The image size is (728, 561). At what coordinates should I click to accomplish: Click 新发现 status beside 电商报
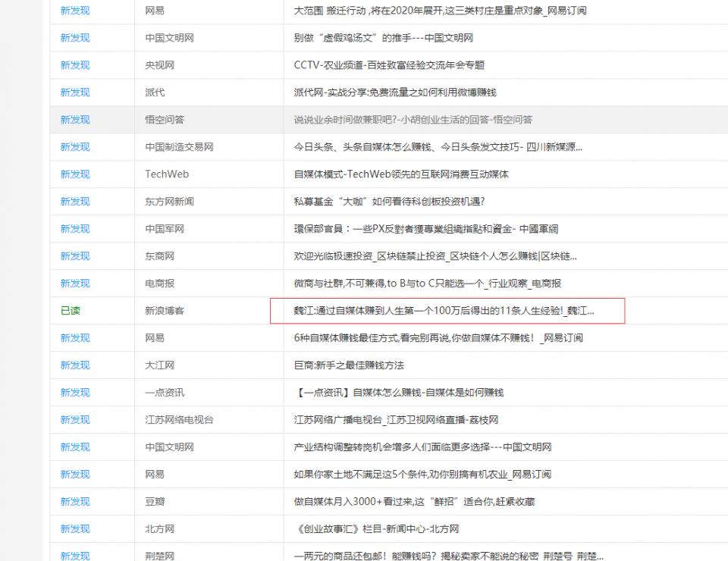point(75,284)
